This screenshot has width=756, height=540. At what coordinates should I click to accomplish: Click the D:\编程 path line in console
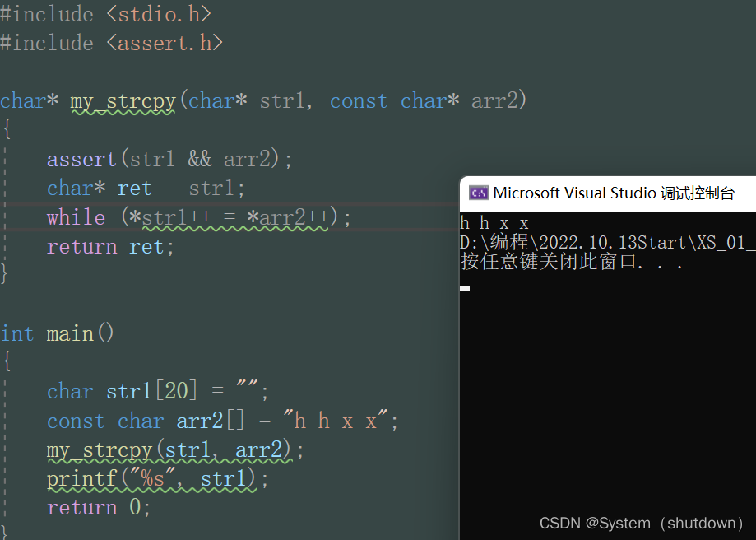(607, 242)
